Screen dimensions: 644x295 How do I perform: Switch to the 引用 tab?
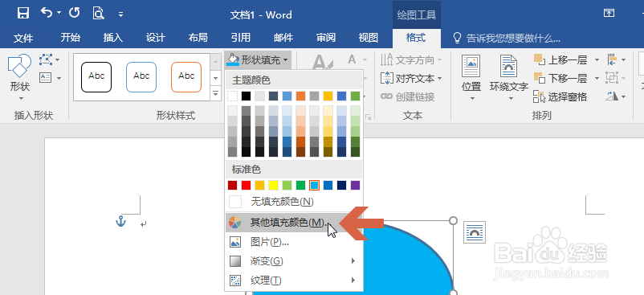(241, 38)
